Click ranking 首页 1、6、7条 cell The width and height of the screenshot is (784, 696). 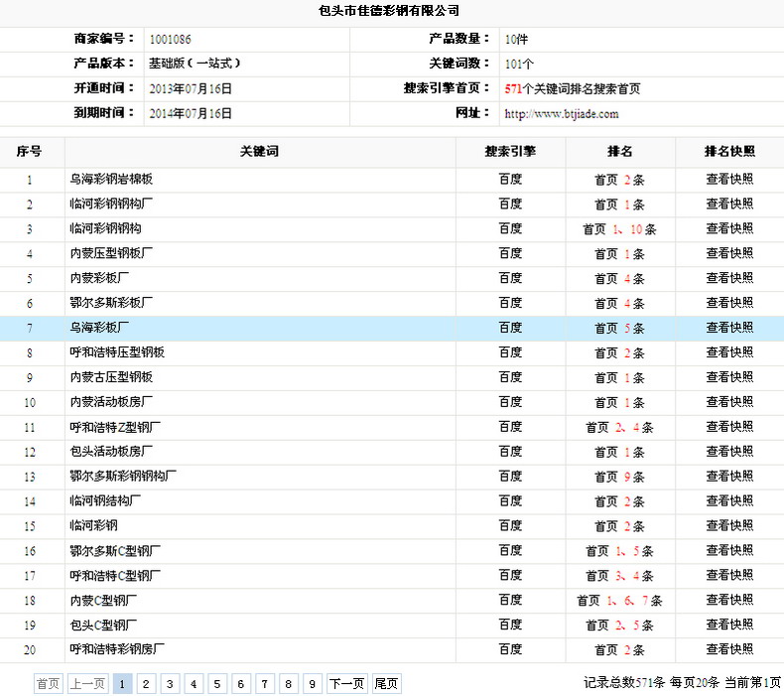tap(619, 600)
